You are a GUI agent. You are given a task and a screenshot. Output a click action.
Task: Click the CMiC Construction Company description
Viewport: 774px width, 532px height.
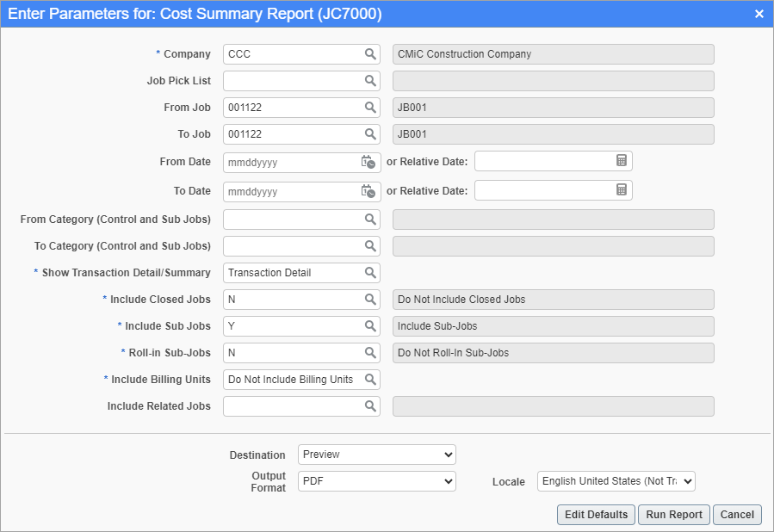[554, 54]
